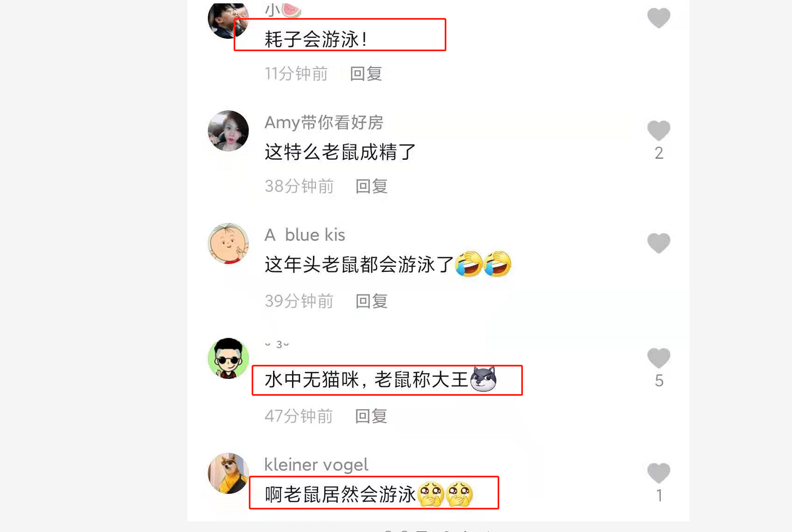The width and height of the screenshot is (792, 532).
Task: Select comment text 这特么老鼠成精了
Action: coord(340,151)
